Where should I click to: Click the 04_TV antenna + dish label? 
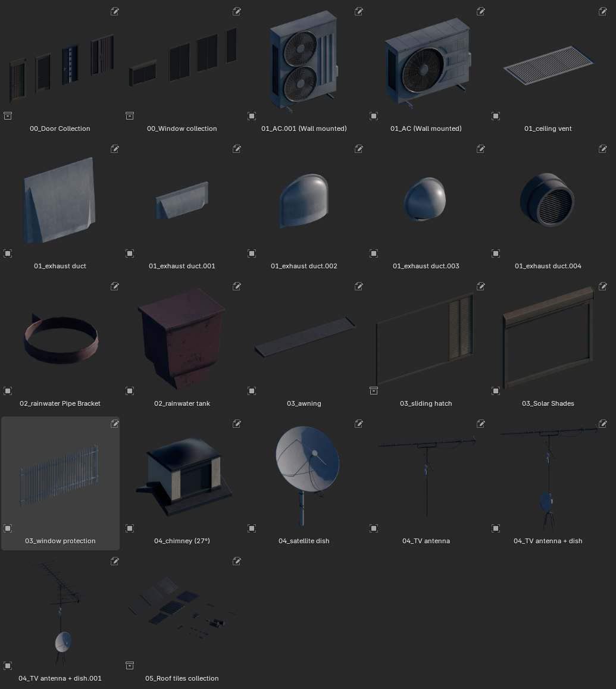click(x=548, y=541)
